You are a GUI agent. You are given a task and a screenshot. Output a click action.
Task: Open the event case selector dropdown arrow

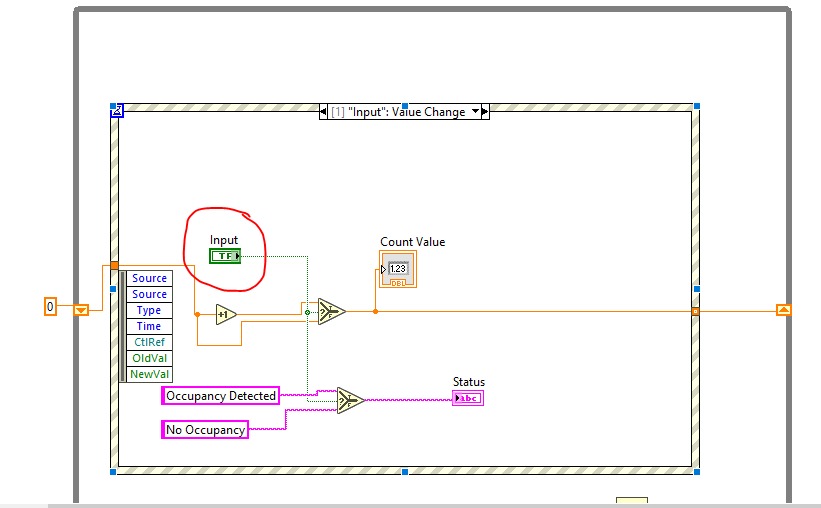pos(474,112)
